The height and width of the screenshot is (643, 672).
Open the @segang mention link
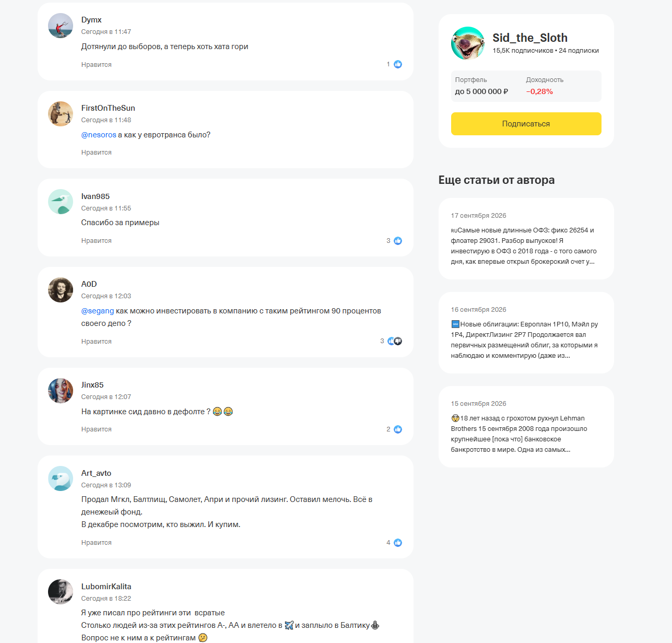98,311
